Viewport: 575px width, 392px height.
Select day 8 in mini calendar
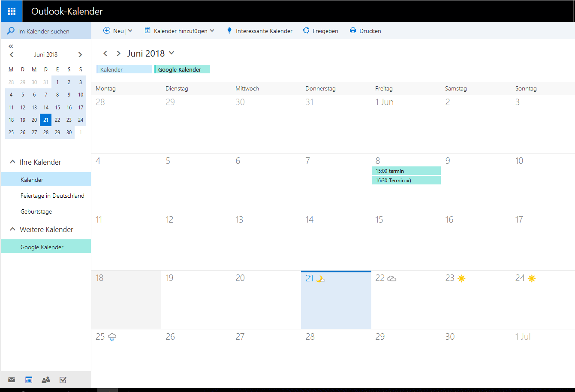point(57,95)
